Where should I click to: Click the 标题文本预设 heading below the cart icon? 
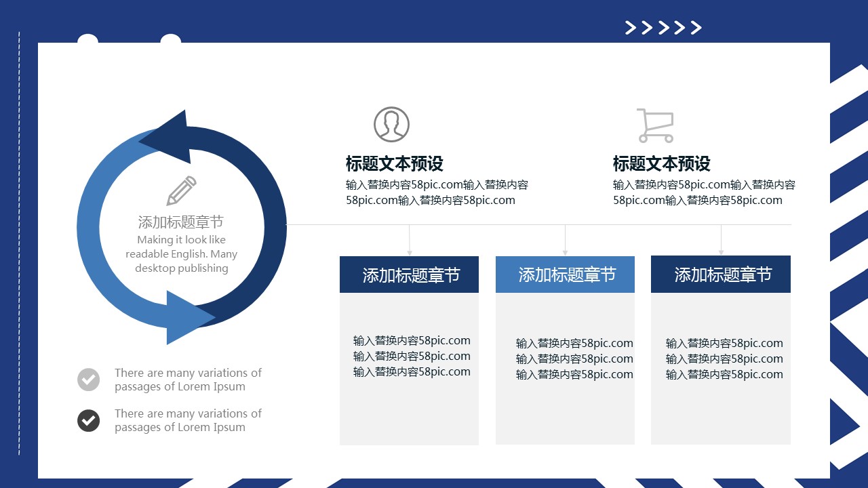(x=661, y=164)
